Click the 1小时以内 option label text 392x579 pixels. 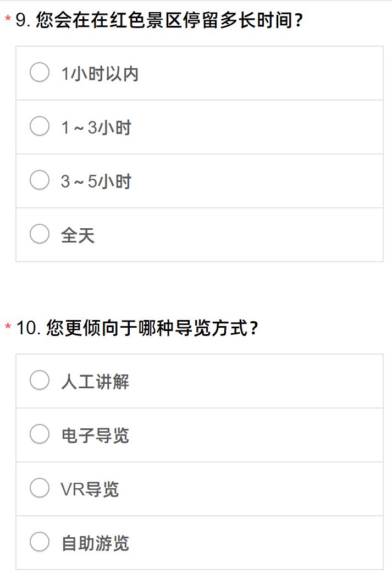point(100,74)
